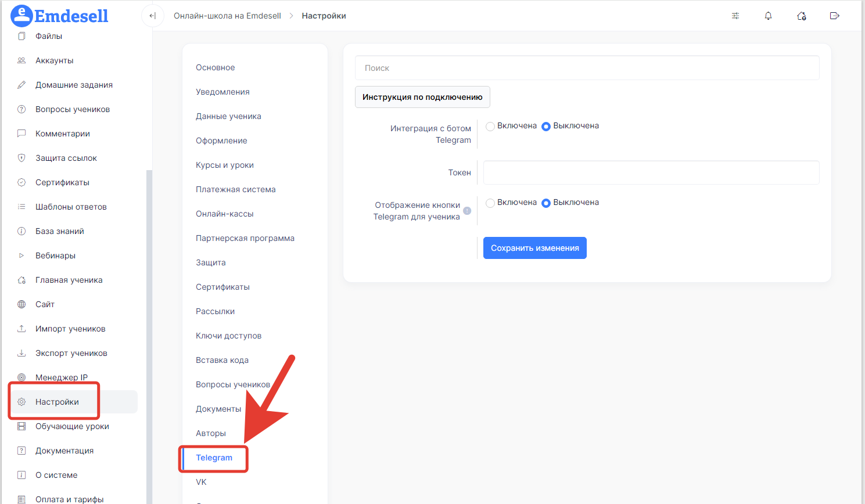This screenshot has height=504, width=865.
Task: Click the Главная ученика home icon
Action: [x=21, y=280]
